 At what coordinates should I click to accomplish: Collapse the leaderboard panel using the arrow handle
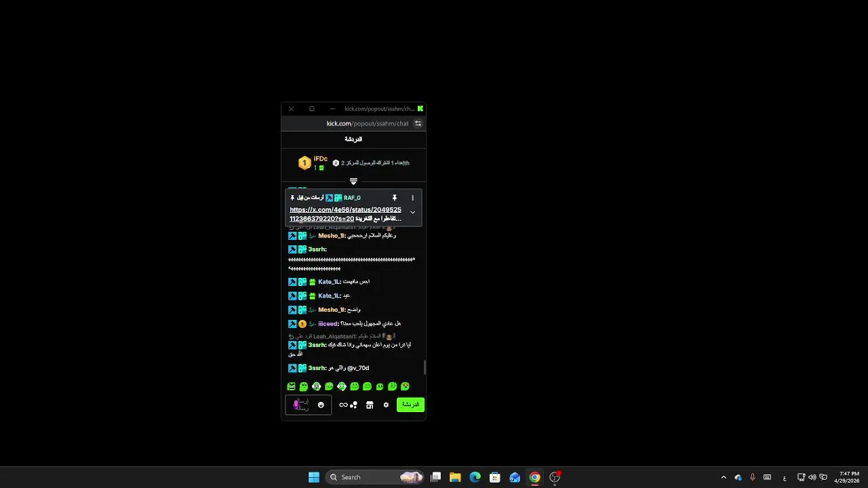pyautogui.click(x=353, y=182)
